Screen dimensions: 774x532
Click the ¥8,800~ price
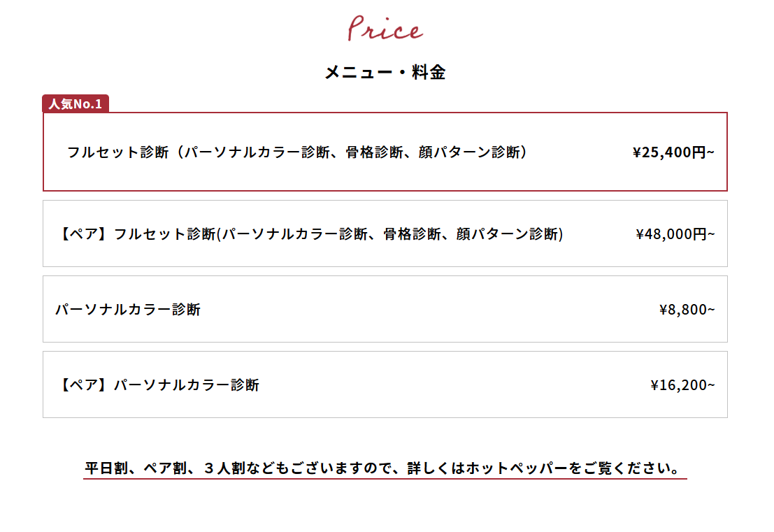pos(687,309)
